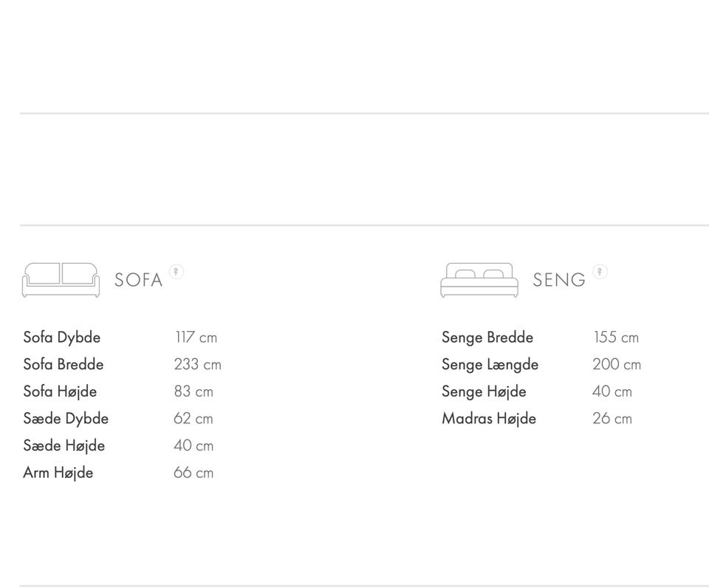This screenshot has height=588, width=709.
Task: Select the SOFA section heading
Action: coord(138,280)
